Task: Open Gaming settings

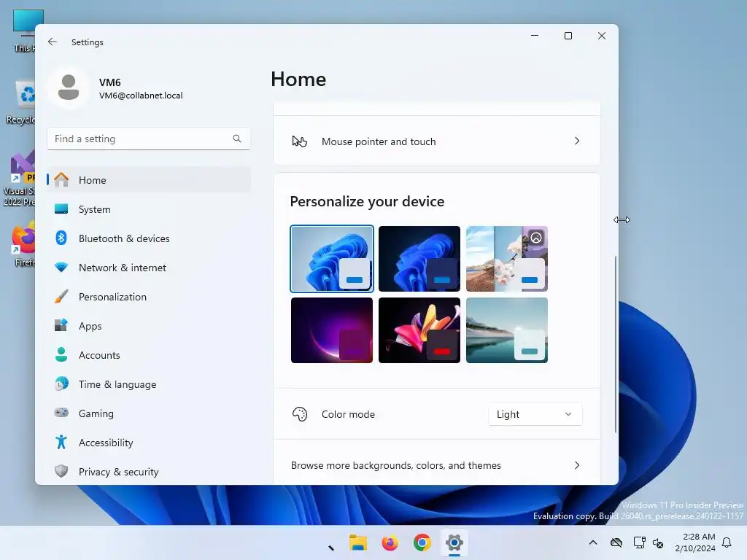Action: pyautogui.click(x=149, y=413)
